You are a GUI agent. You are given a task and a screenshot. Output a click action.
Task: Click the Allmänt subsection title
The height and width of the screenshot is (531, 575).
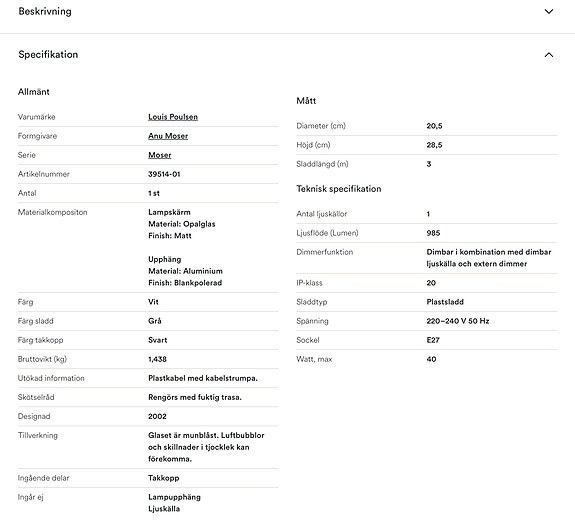coord(34,92)
